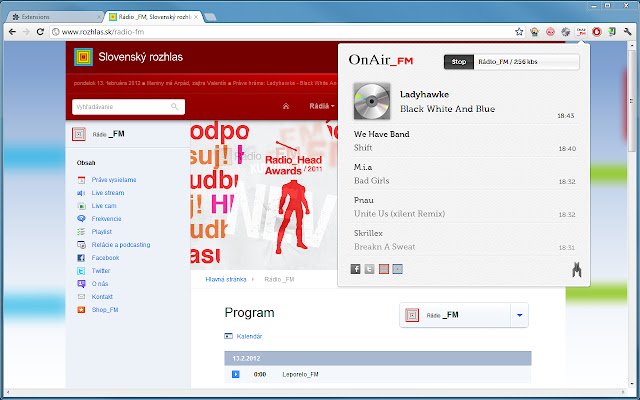640x400 pixels.
Task: Click the OnAir_FM extension toolbar icon
Action: pyautogui.click(x=581, y=32)
